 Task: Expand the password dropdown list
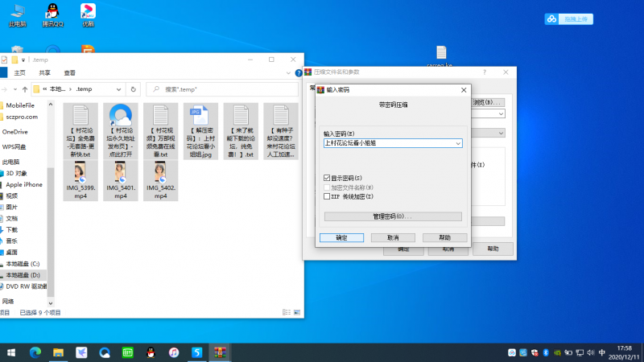coord(458,143)
